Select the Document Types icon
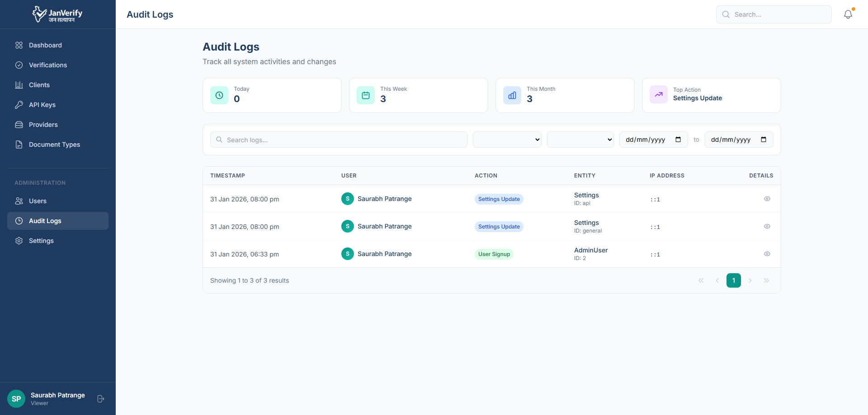868x415 pixels. [x=19, y=145]
